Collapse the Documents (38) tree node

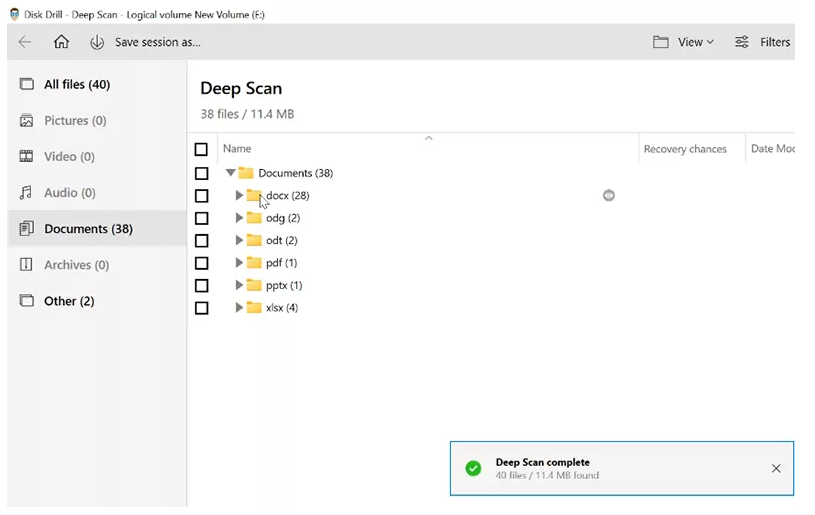(x=230, y=173)
